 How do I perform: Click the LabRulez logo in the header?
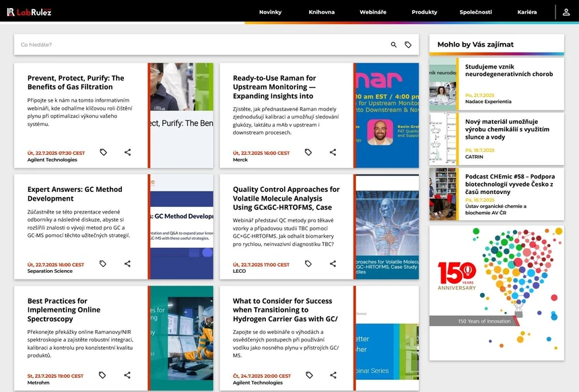pyautogui.click(x=28, y=11)
